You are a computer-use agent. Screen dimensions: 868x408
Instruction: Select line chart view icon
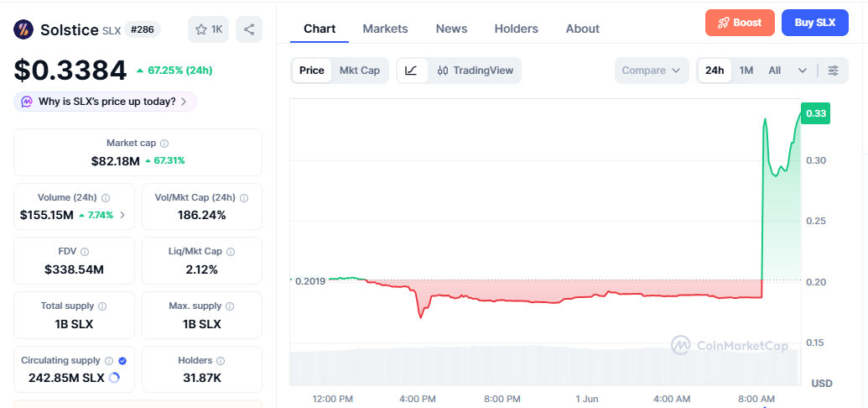pyautogui.click(x=411, y=71)
